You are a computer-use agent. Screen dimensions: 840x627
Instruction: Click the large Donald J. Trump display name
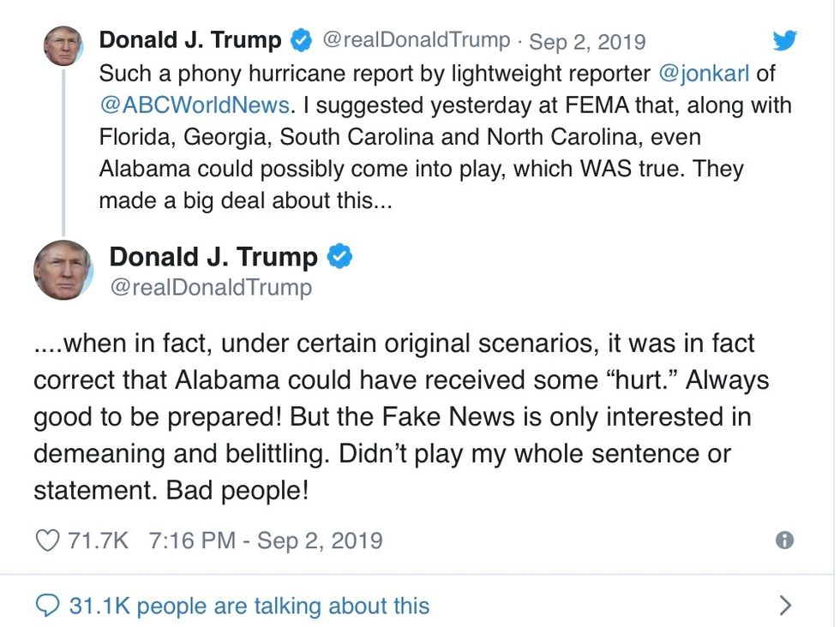click(213, 256)
